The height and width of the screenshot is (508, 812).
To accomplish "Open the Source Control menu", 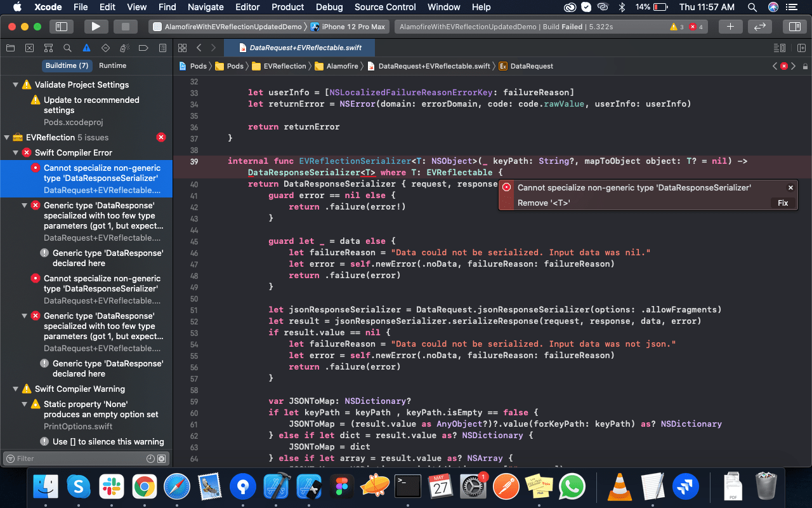I will coord(385,7).
